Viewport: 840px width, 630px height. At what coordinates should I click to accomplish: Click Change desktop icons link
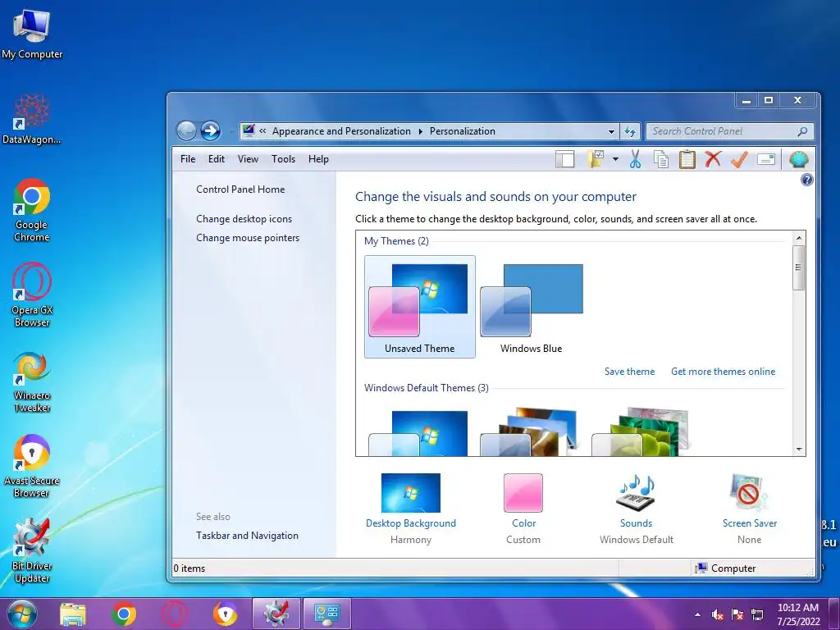(x=244, y=218)
